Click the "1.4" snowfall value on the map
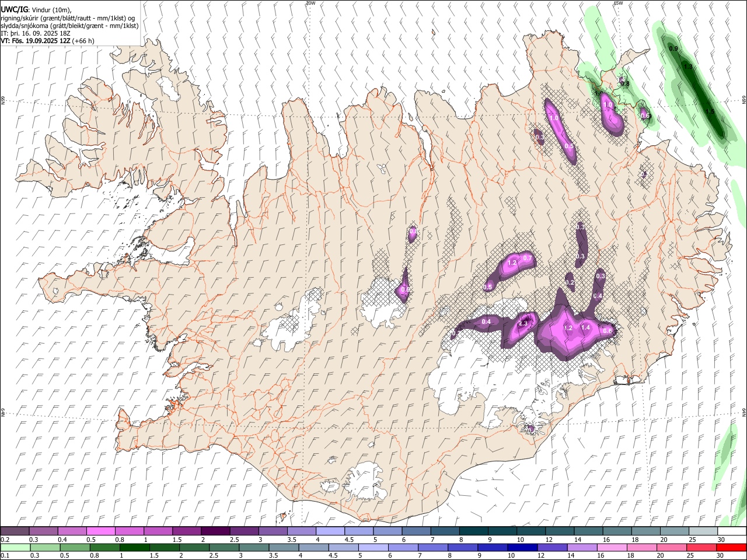The height and width of the screenshot is (560, 747). 586,328
